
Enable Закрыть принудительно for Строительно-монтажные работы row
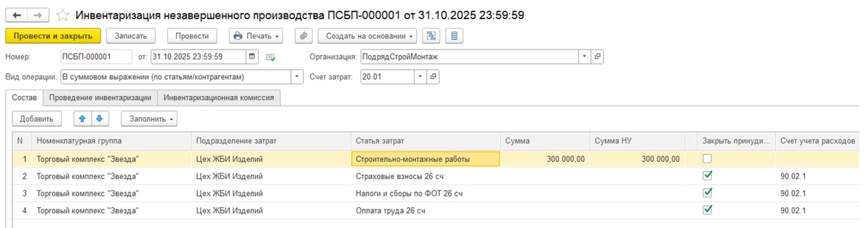(x=707, y=159)
